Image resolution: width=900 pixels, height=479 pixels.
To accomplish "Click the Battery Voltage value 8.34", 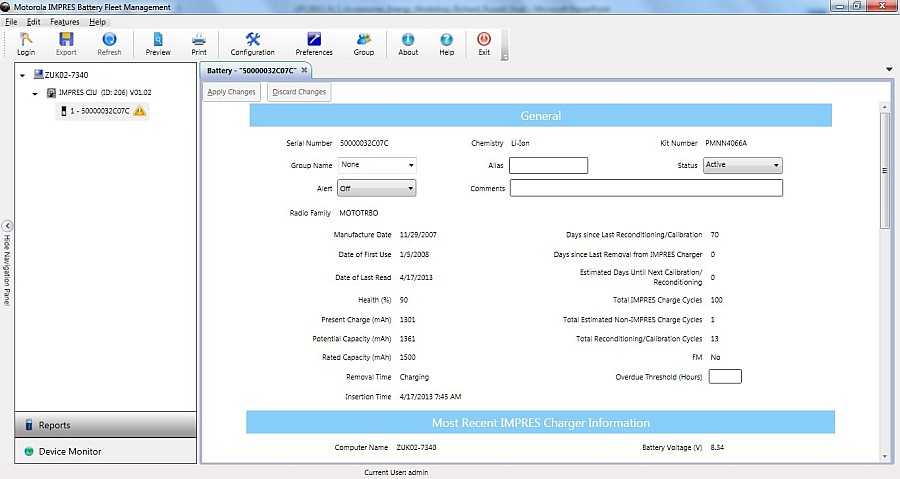I will [717, 447].
